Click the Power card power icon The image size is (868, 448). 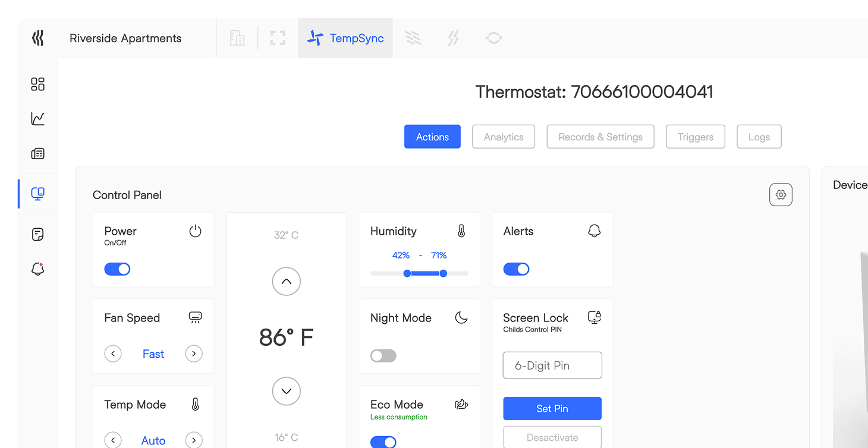[195, 231]
